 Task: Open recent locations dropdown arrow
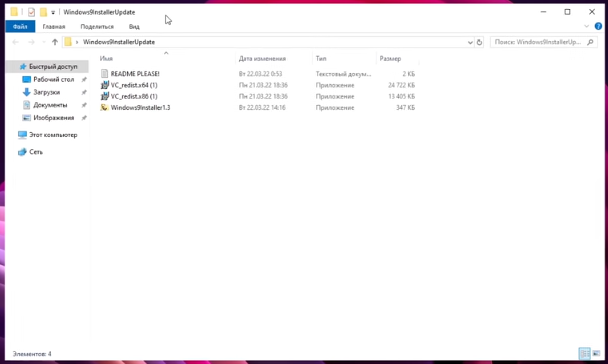pos(43,42)
